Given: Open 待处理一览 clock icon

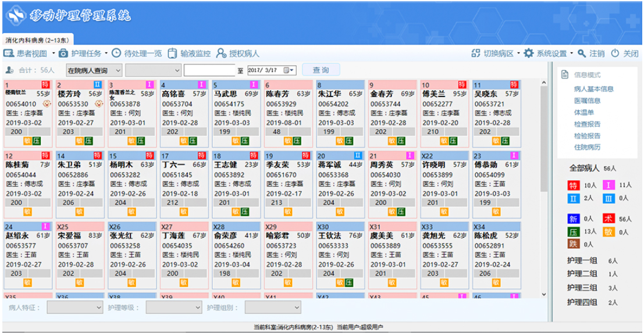Looking at the screenshot, I should (x=117, y=53).
